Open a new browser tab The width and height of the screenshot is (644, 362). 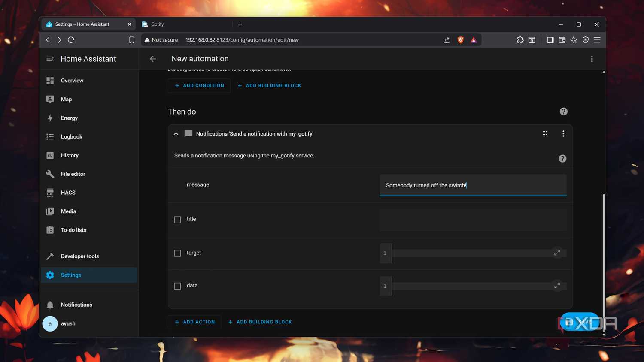pos(240,24)
